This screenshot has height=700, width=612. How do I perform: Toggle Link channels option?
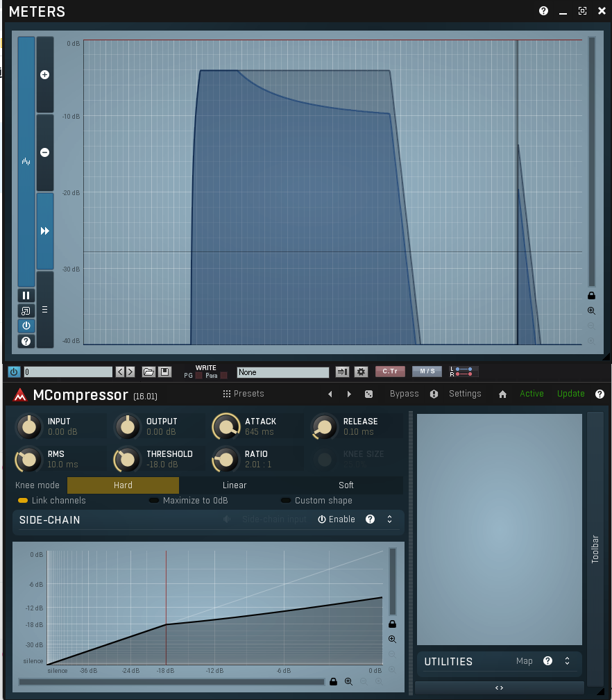[23, 501]
